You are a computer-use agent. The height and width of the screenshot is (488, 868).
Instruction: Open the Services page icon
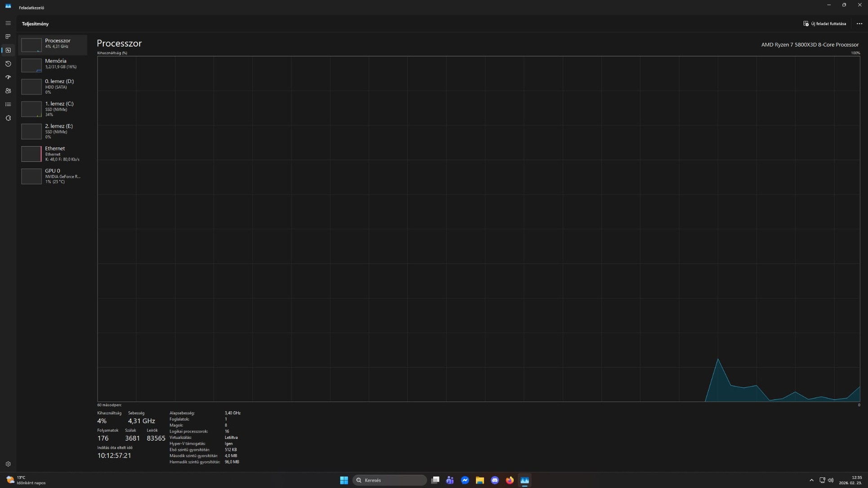pyautogui.click(x=8, y=118)
